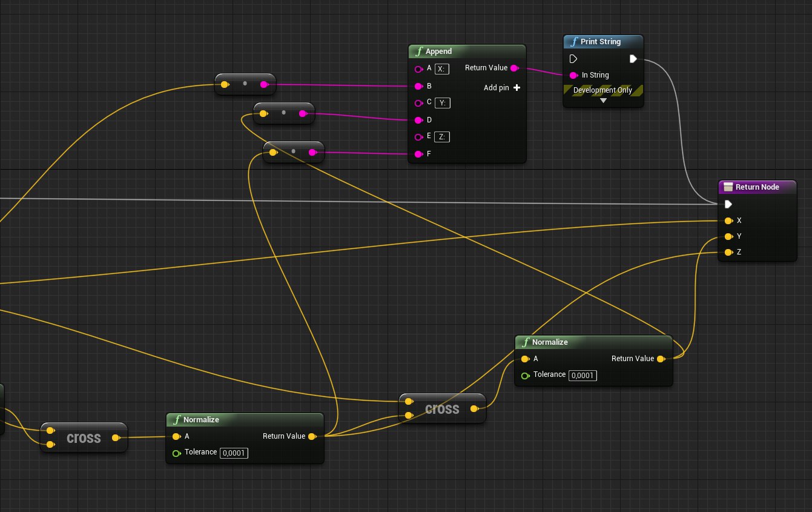Edit Append pin E value field "Z:"
The width and height of the screenshot is (812, 512).
pyautogui.click(x=442, y=137)
